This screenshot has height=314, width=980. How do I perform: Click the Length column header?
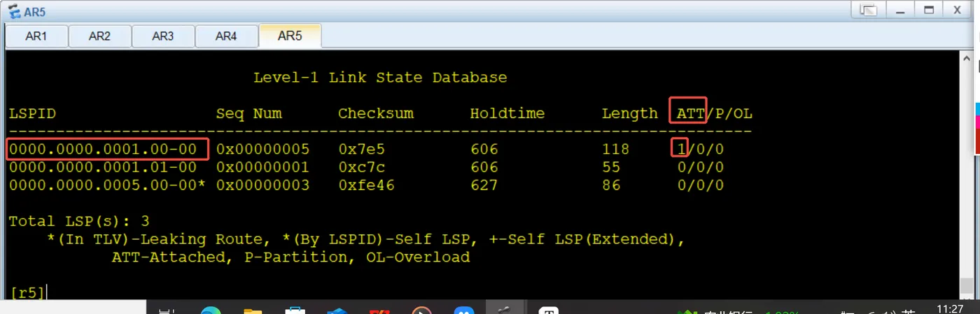[630, 113]
